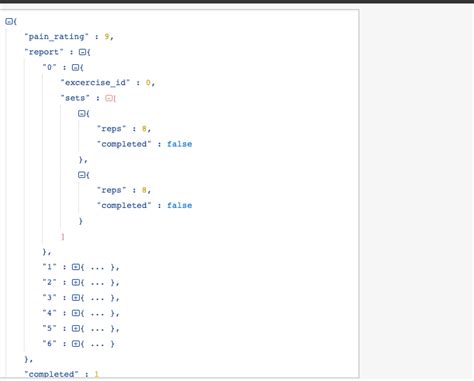The height and width of the screenshot is (381, 474).
Task: Select the "sets" key name
Action: [x=75, y=98]
